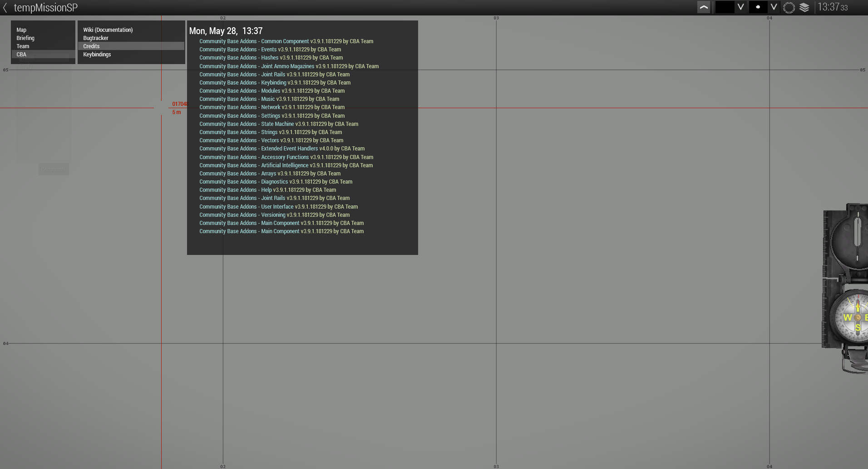
Task: Click the red 017043 position marker
Action: pyautogui.click(x=180, y=104)
